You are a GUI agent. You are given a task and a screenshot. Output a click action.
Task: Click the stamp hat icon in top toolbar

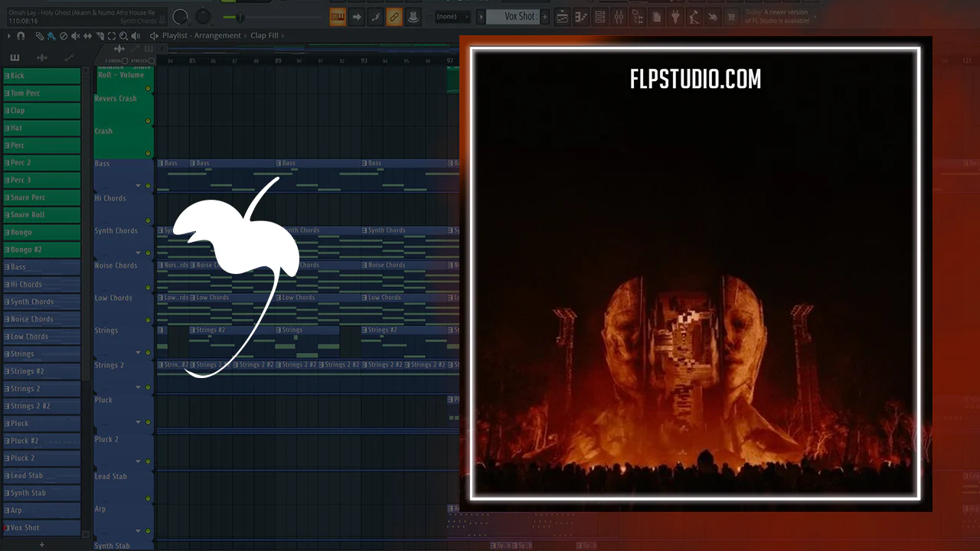click(413, 16)
